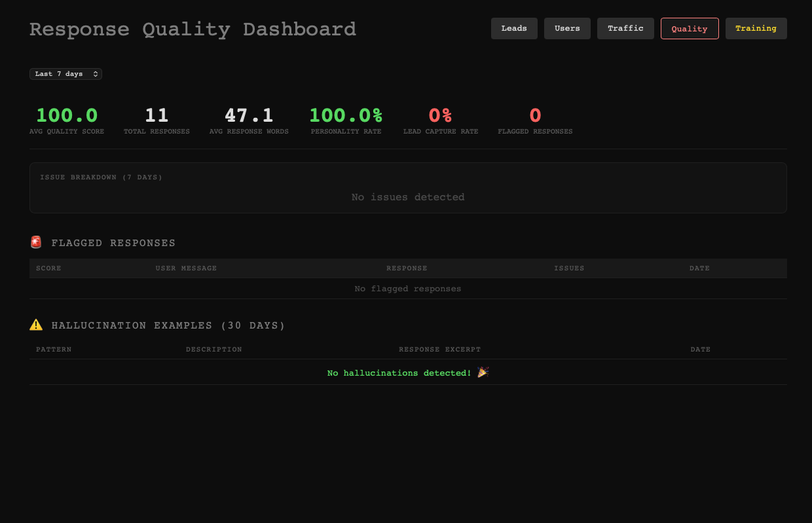
Task: Expand the Last 7 days dropdown
Action: tap(65, 74)
